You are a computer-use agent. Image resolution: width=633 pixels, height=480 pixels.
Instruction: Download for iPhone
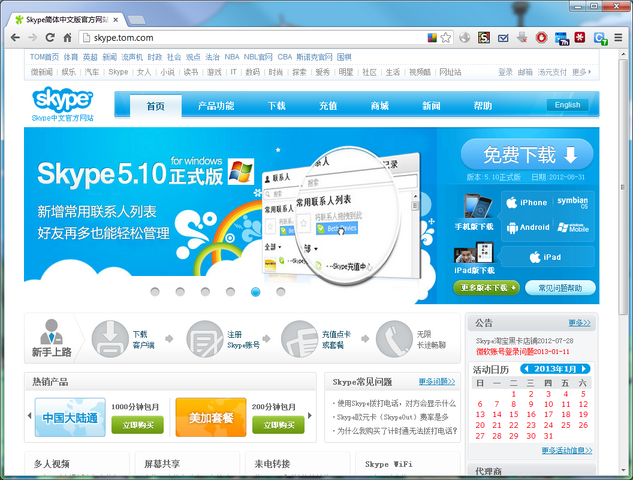527,202
